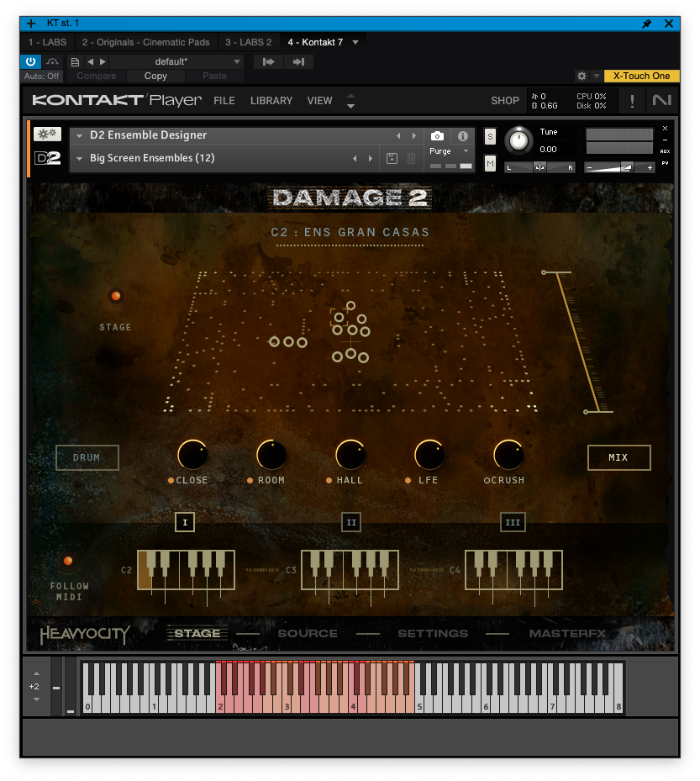Open the SHOP link
The image size is (700, 781).
[505, 101]
